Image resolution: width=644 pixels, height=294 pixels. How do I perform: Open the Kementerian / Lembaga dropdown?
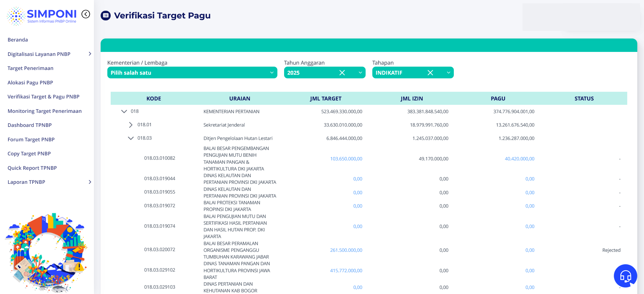click(192, 73)
